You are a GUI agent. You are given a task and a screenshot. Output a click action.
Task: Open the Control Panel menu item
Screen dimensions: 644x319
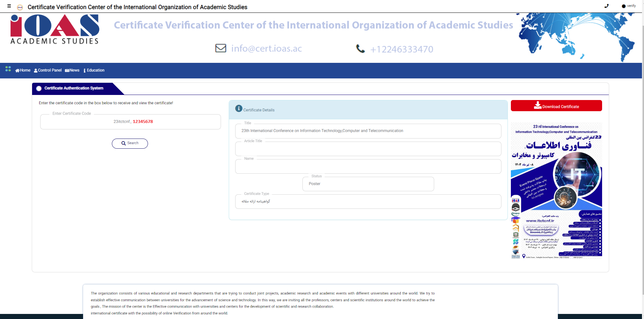(48, 70)
